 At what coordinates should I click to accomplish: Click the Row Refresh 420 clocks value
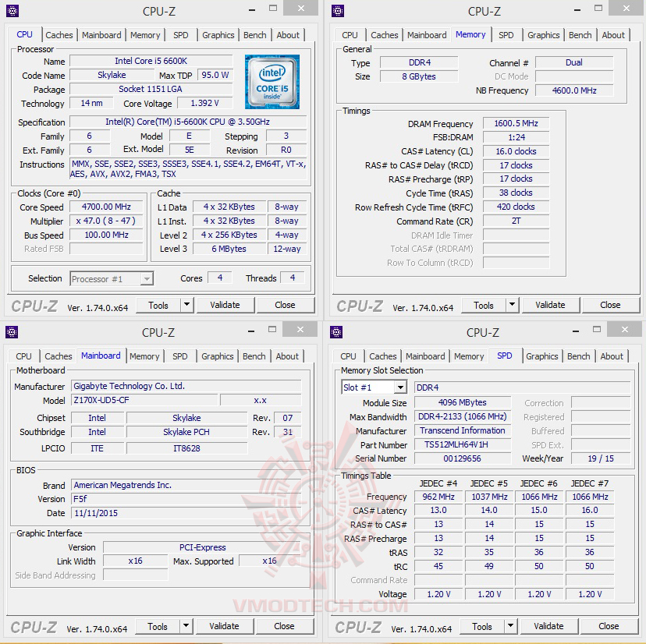pos(516,207)
